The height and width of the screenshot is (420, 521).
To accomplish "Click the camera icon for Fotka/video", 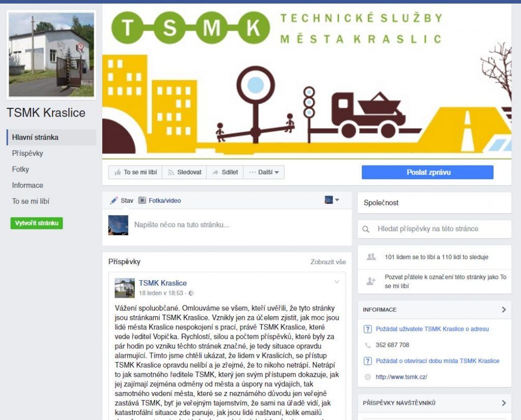I will point(142,200).
